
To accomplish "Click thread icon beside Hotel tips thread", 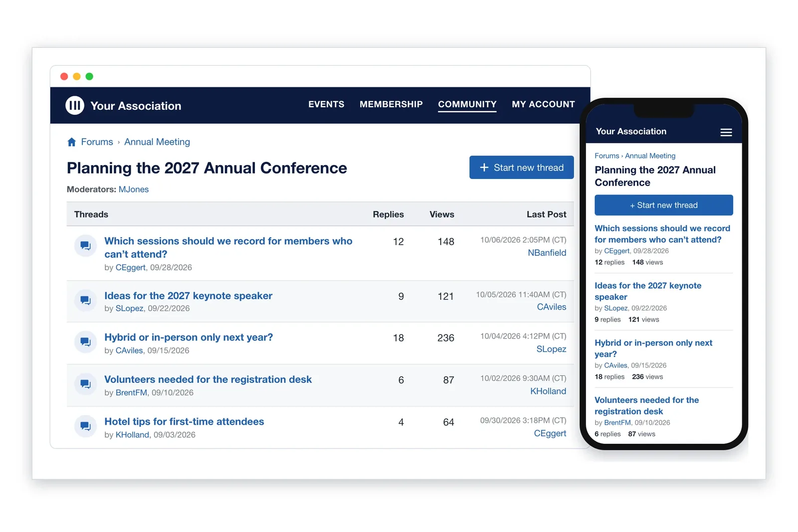I will point(85,426).
